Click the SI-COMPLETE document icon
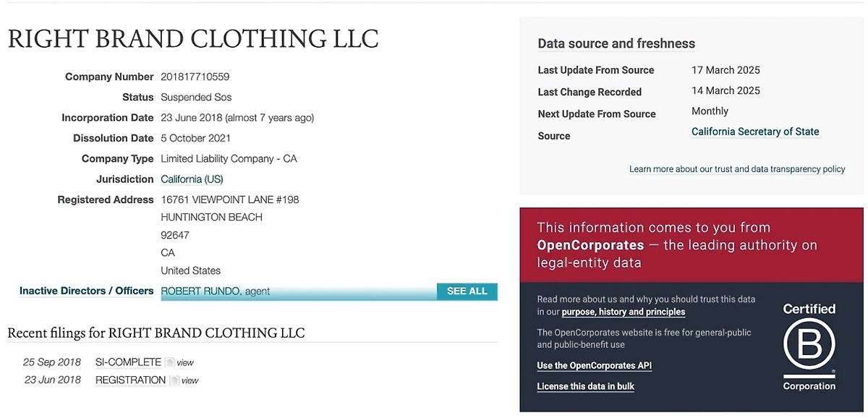This screenshot has height=418, width=868. click(169, 362)
